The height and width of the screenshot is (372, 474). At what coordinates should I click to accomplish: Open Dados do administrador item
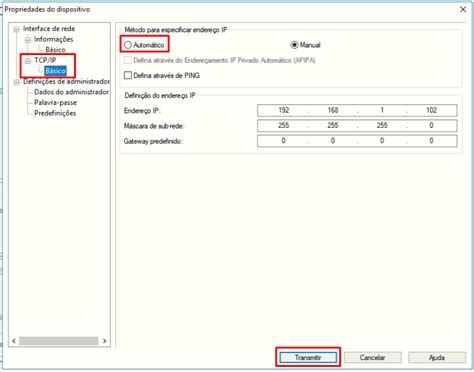click(x=71, y=92)
